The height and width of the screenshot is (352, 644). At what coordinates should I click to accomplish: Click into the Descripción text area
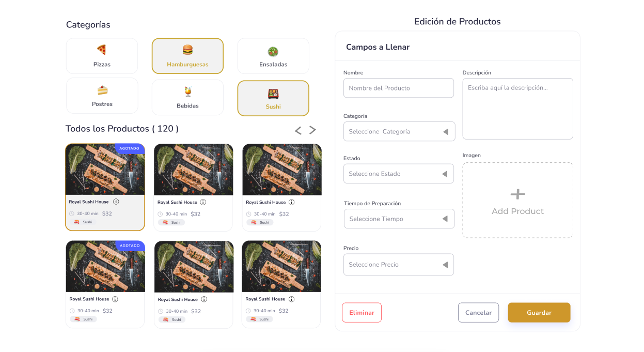click(517, 109)
